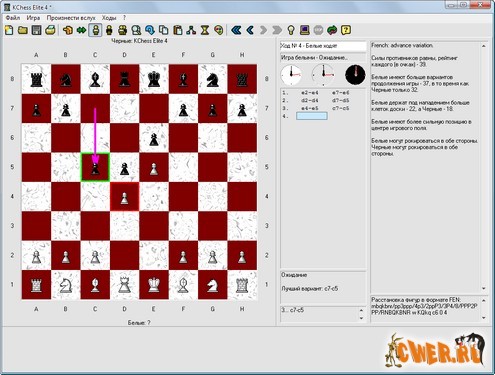Click the move 4 input field

click(312, 116)
